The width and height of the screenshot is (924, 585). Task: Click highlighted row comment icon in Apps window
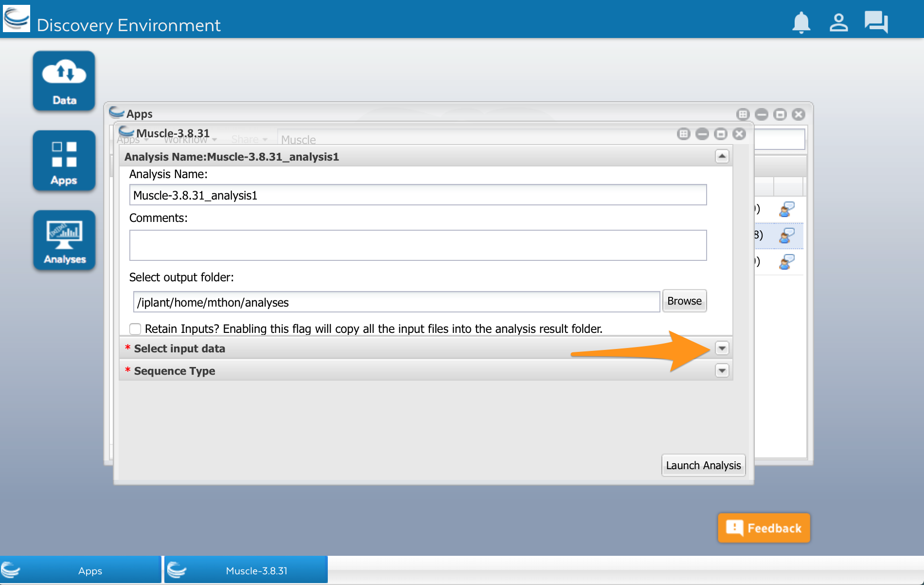pos(786,236)
